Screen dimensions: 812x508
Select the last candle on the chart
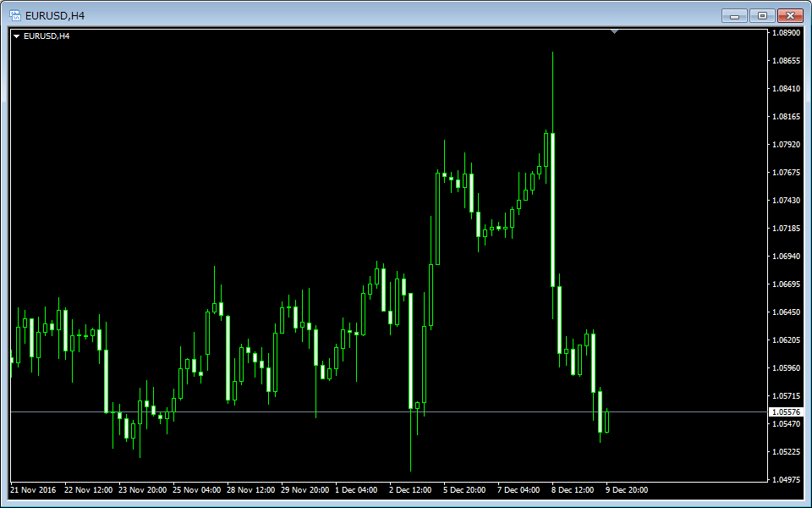tap(607, 422)
